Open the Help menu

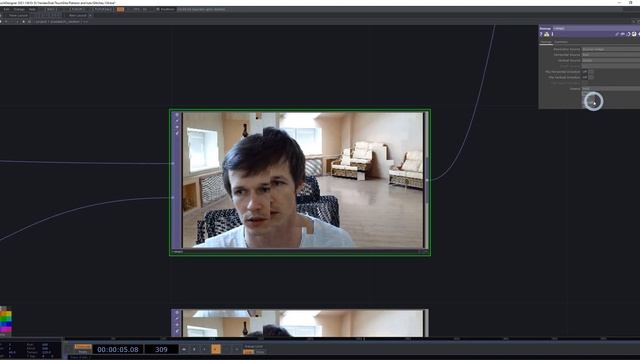[32, 9]
